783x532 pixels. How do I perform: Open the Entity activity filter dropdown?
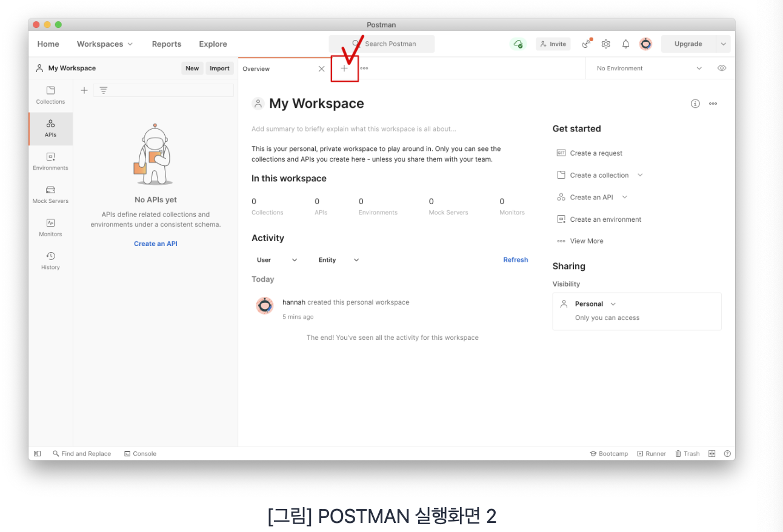point(339,260)
